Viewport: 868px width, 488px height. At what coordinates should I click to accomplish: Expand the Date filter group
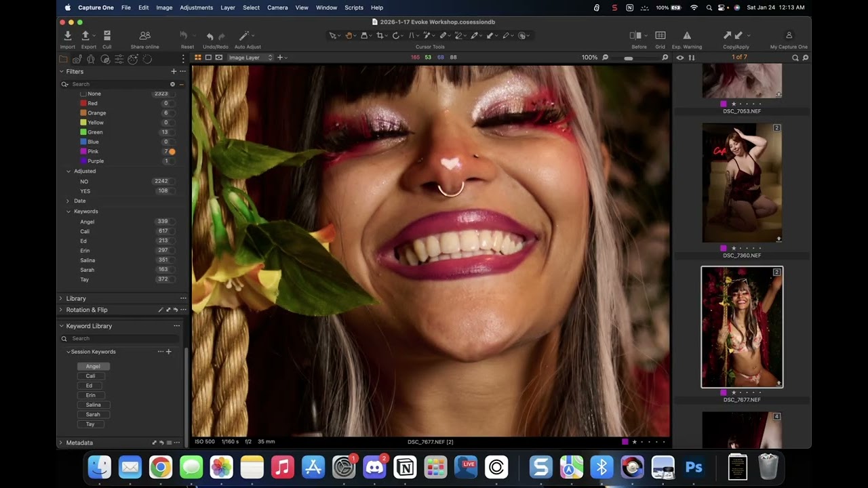[x=68, y=201]
